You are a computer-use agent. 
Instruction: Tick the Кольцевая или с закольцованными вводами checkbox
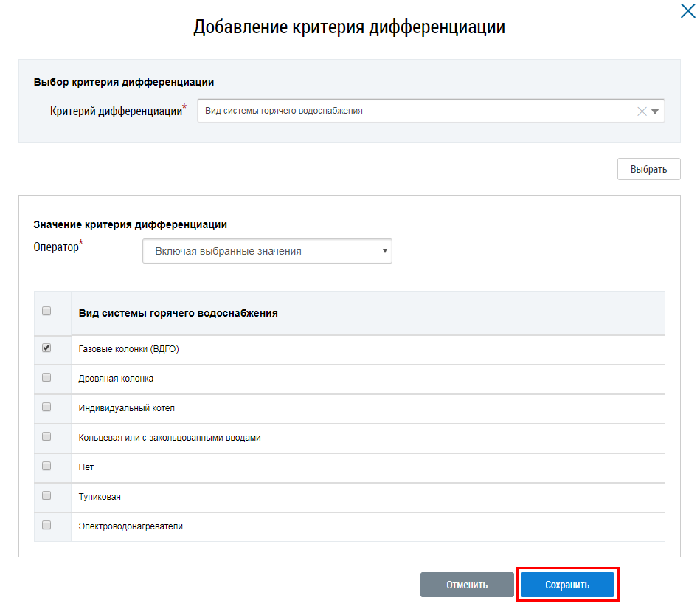[46, 437]
